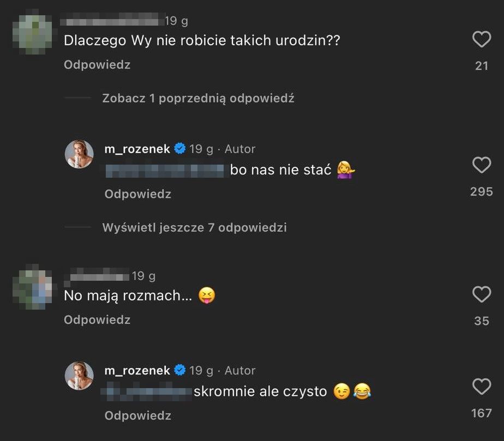Screen dimensions: 504x441
Task: Click m_rozenek username above "bo nas nie stać"
Action: click(137, 149)
